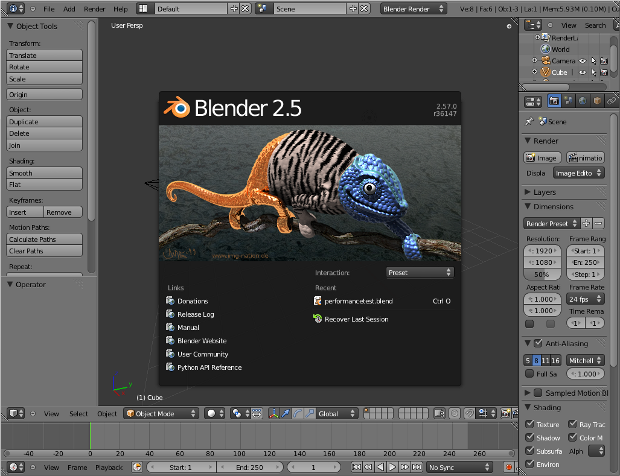Click the Cube restrict-render camera icon
This screenshot has height=476, width=620.
pos(604,72)
